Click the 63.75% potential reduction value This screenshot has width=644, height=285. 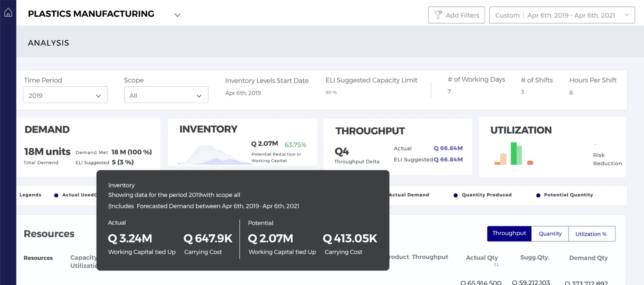[x=296, y=144]
